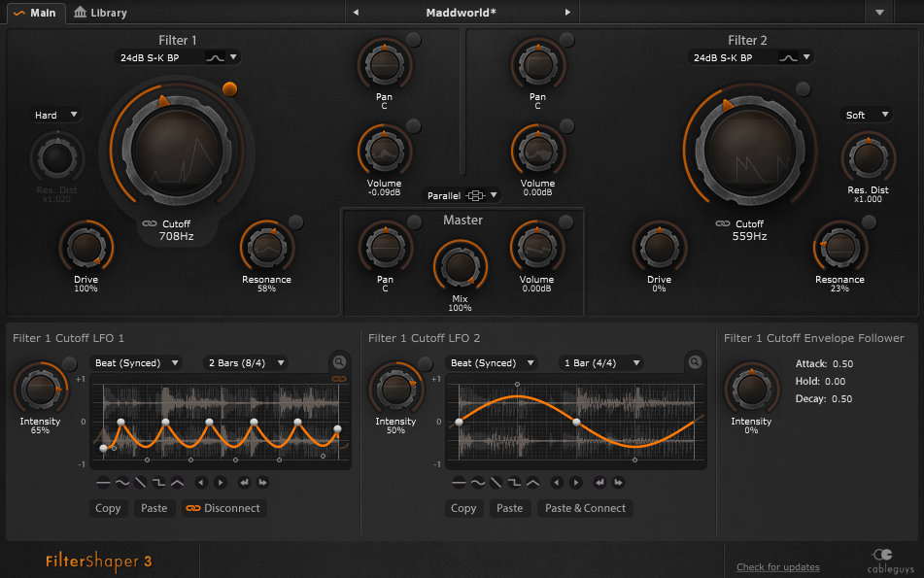The height and width of the screenshot is (578, 924).
Task: Click the Filter 1 Cutoff link icon
Action: pos(150,223)
